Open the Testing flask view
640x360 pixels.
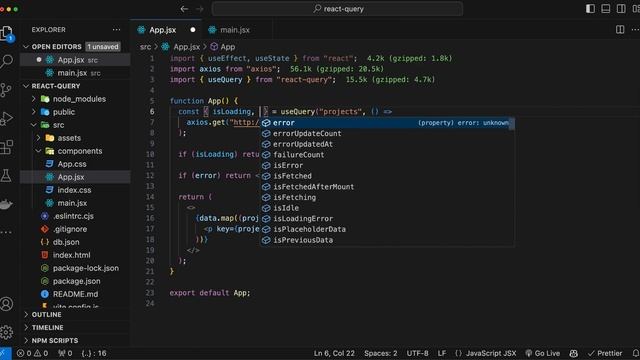coord(6,176)
